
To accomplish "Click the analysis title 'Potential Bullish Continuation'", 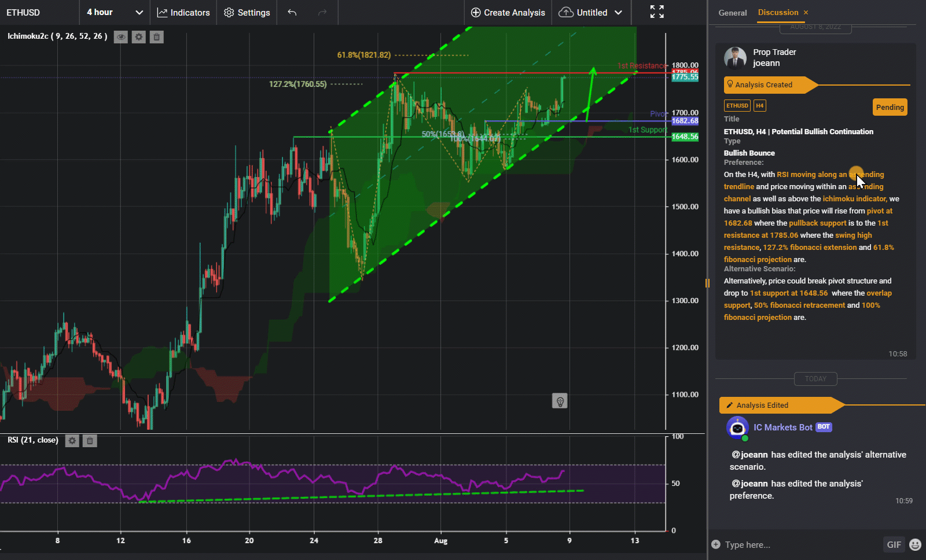I will pyautogui.click(x=822, y=131).
